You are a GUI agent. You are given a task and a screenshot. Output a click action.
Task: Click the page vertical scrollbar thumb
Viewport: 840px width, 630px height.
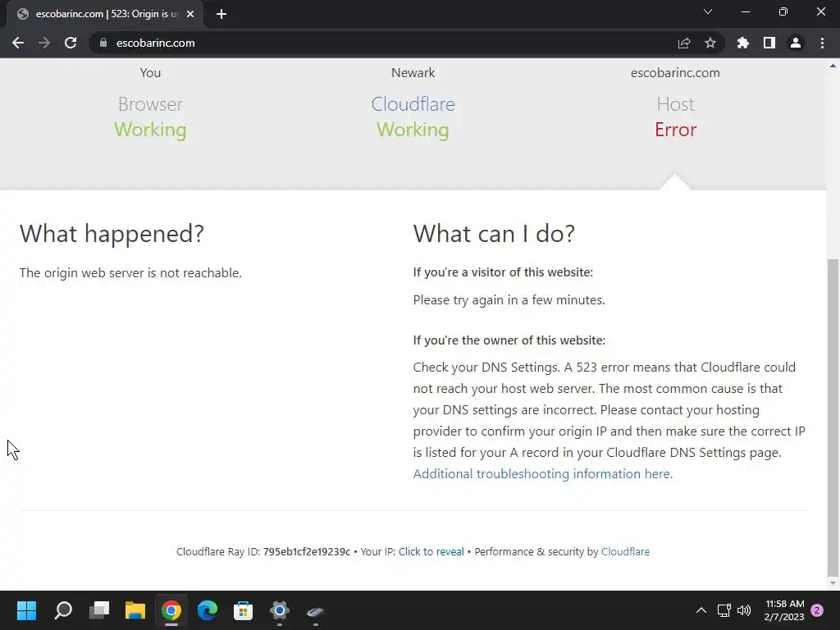pos(833,418)
